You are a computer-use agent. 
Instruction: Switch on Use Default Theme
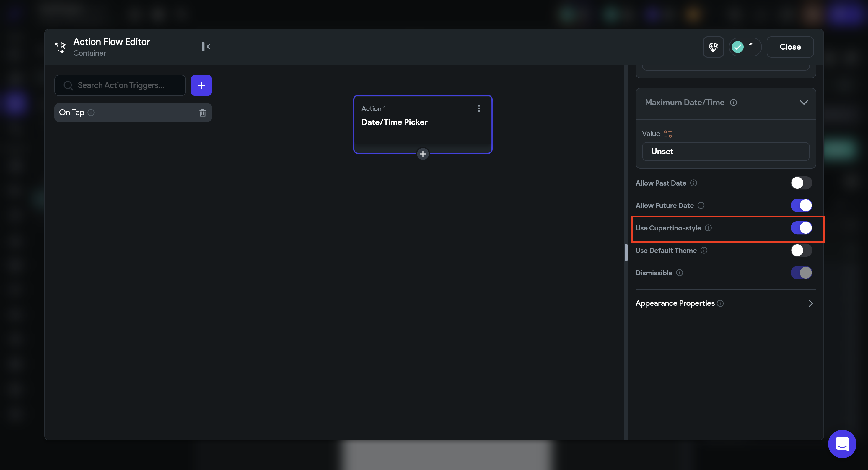801,251
